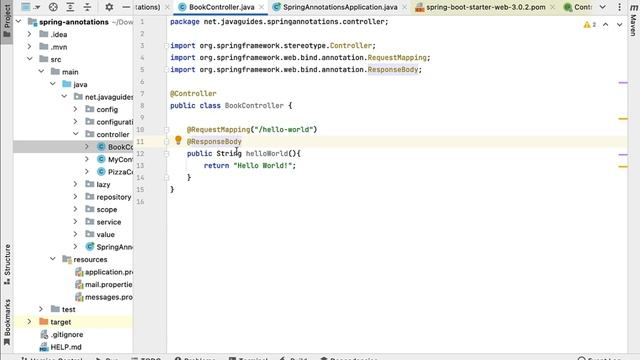Click the "Hello World!" string literal
The image size is (640, 360).
[x=263, y=166]
